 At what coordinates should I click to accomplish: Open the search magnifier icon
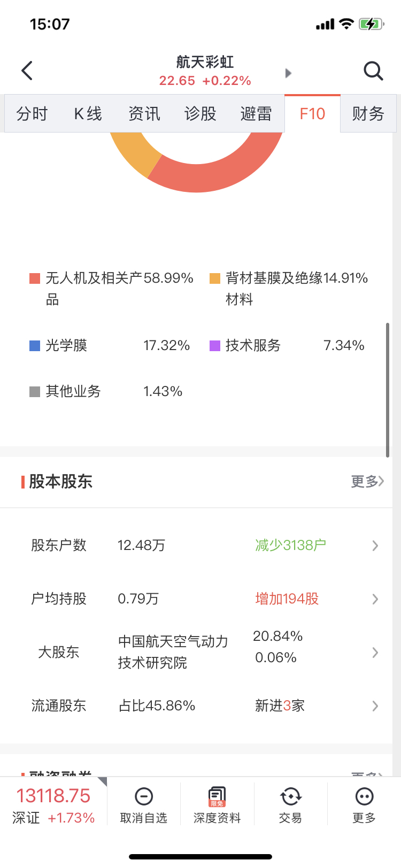coord(373,71)
